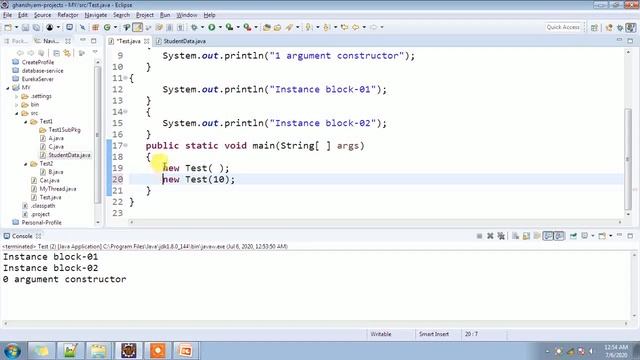This screenshot has width=640, height=360.
Task: Click the Clear Console icon
Action: tap(516, 236)
